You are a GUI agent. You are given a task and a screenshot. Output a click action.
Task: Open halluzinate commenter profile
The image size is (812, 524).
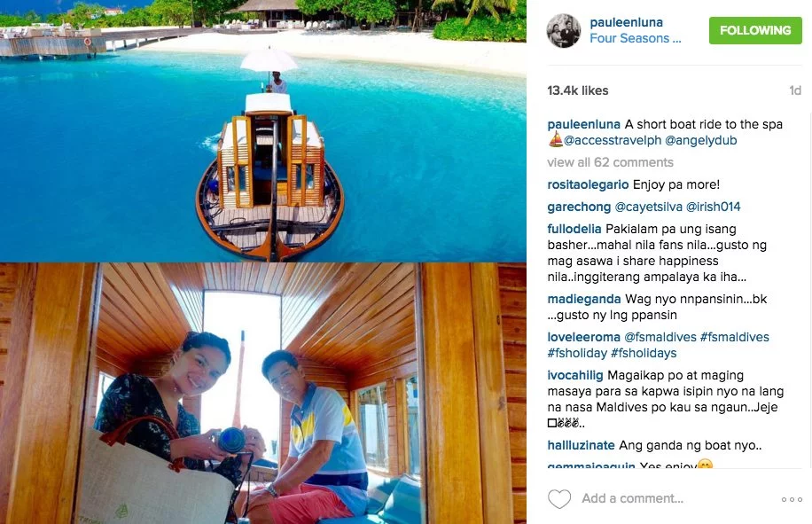click(x=581, y=445)
